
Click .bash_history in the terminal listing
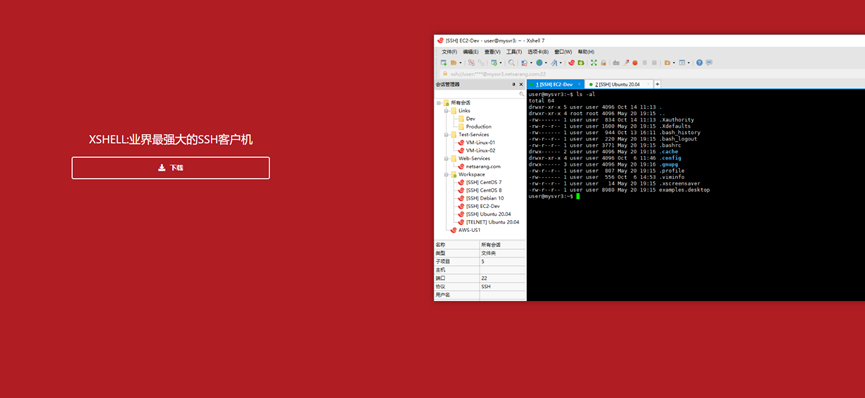[x=680, y=132]
